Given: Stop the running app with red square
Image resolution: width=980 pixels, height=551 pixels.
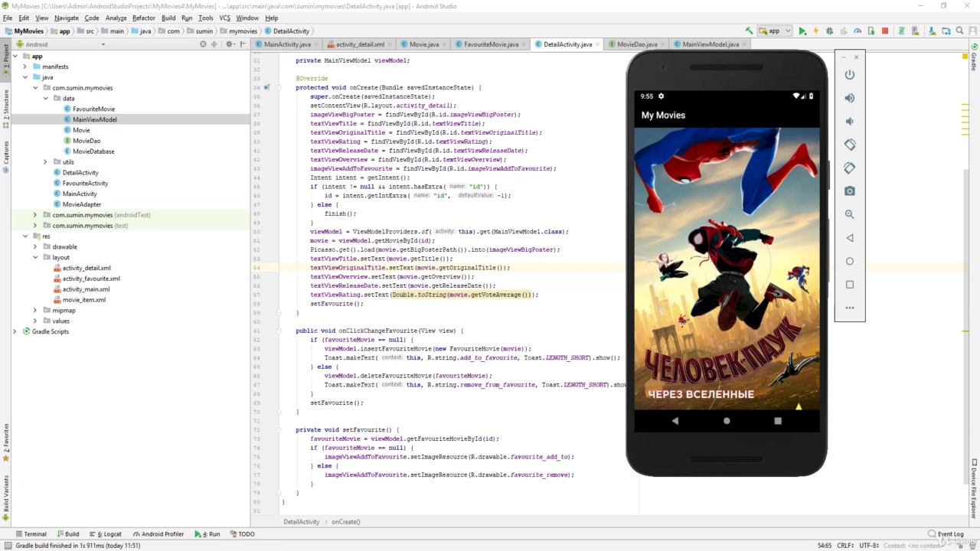Looking at the screenshot, I should click(885, 31).
